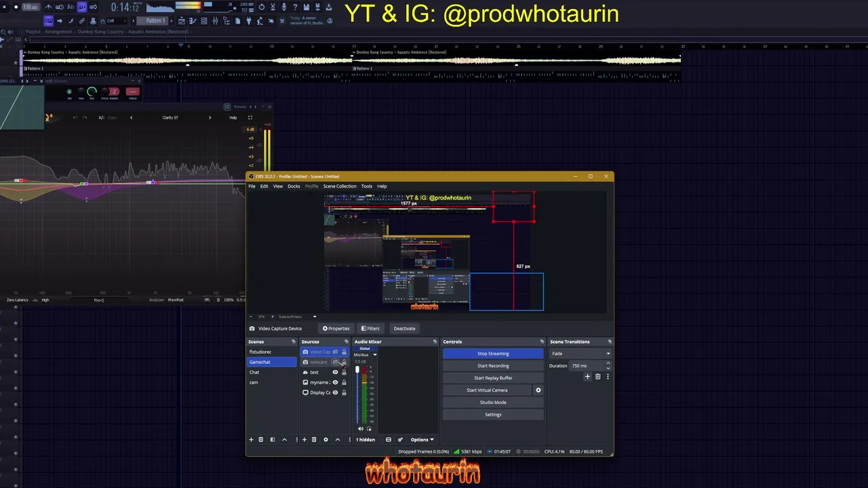Open preview scaling dropdown below OBS preview
The width and height of the screenshot is (868, 488).
click(314, 317)
